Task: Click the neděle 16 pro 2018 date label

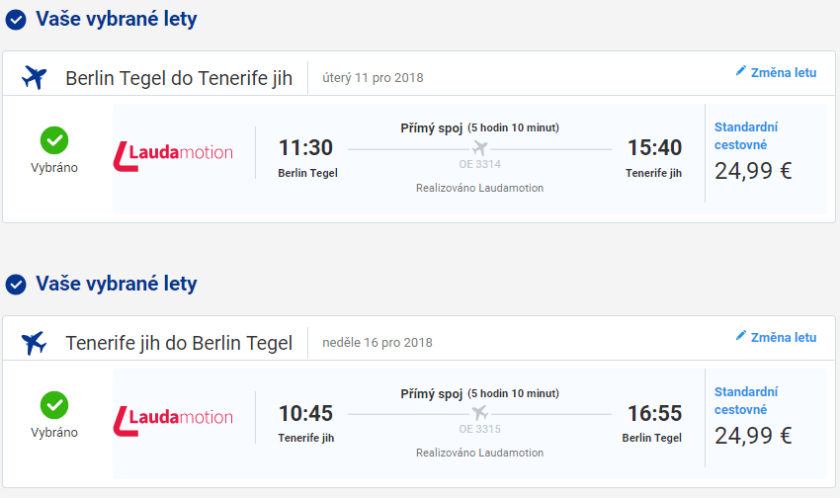Action: coord(377,343)
